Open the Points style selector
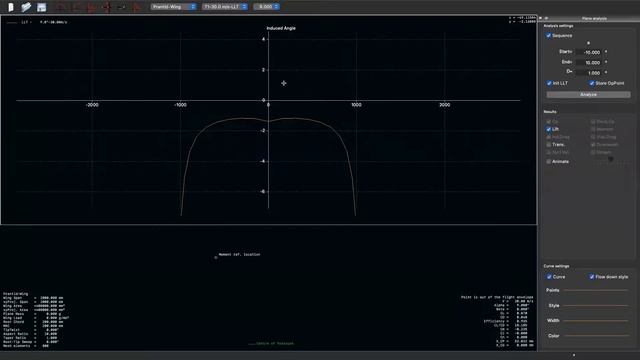 [596, 290]
